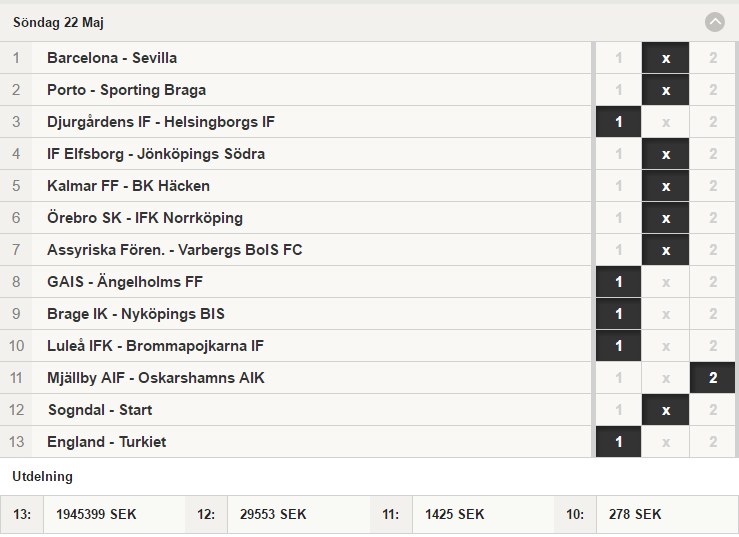
Task: Select 2 for Brage IK - Nyköpings BIS
Action: click(713, 314)
